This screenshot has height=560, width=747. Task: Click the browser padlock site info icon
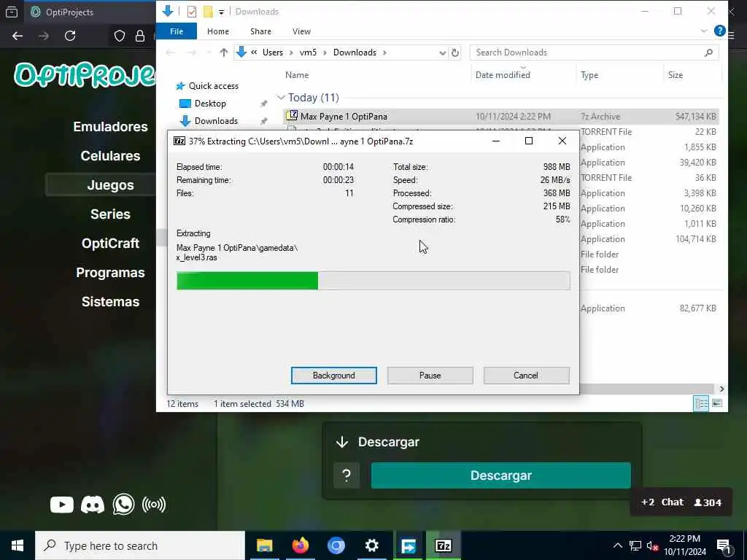tap(139, 36)
